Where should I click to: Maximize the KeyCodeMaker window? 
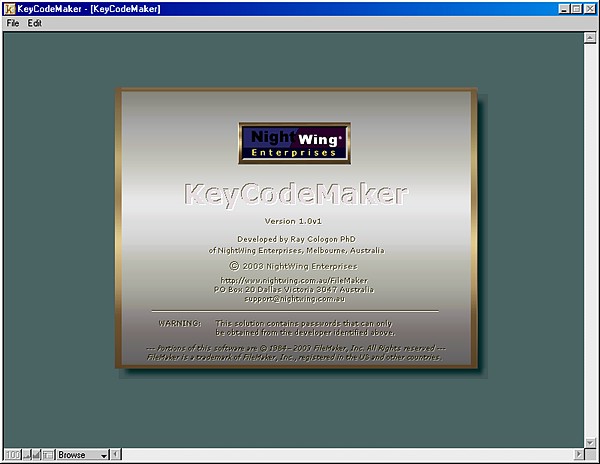pyautogui.click(x=576, y=9)
